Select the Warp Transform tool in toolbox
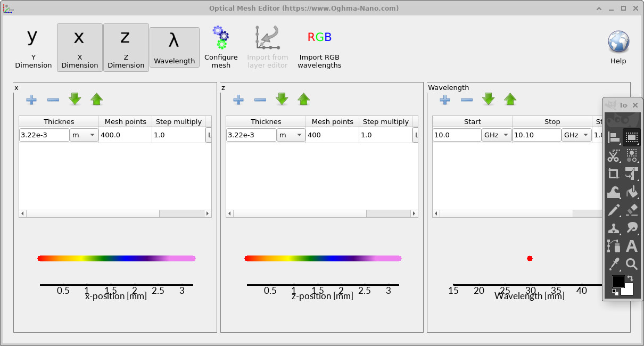 tap(614, 192)
